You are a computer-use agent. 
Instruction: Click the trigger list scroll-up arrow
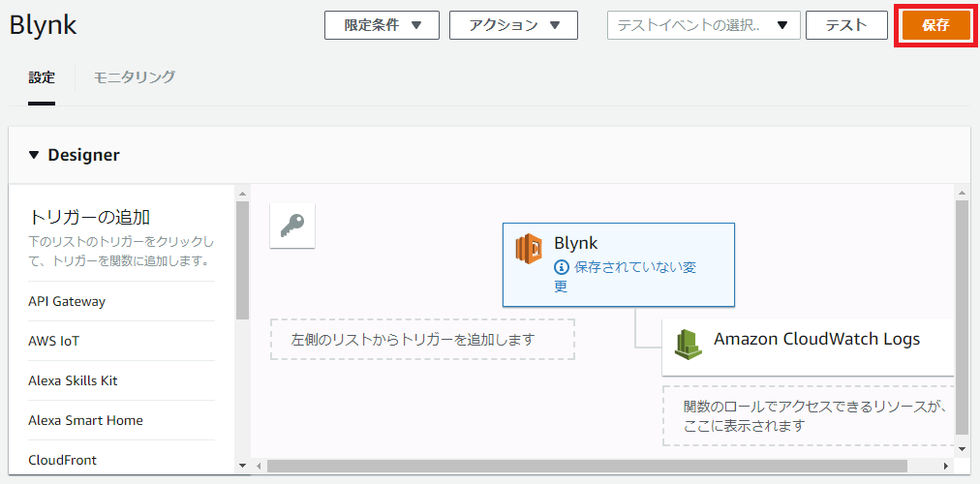(242, 193)
